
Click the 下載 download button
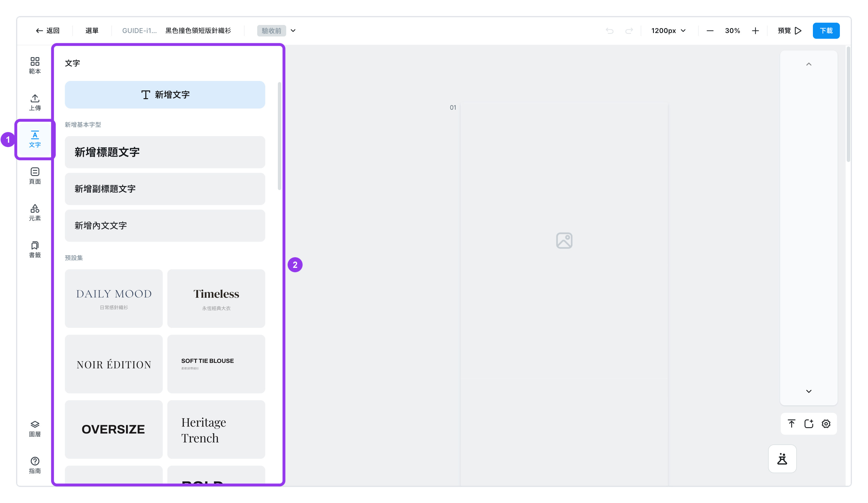(x=826, y=31)
